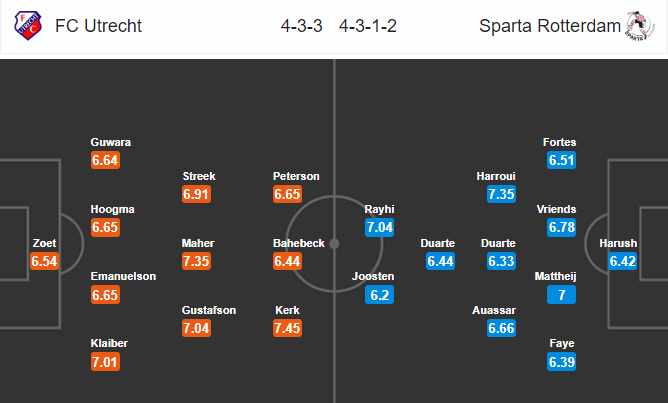Select goalkeeper Zoet's 6.54 rating
The height and width of the screenshot is (403, 668).
point(44,261)
